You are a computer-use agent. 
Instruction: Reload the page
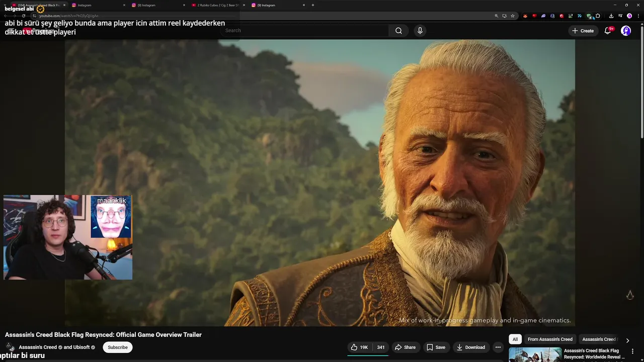point(23,16)
